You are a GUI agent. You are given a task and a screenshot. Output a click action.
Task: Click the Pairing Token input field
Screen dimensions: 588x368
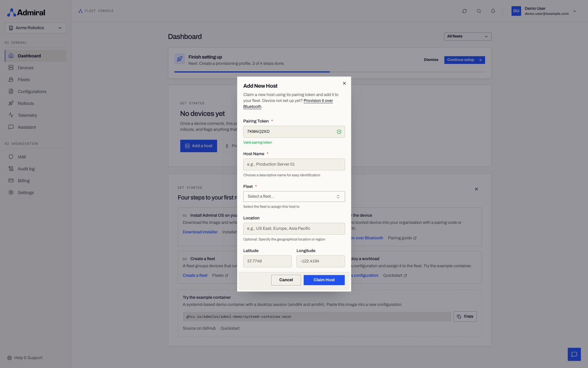pos(294,132)
